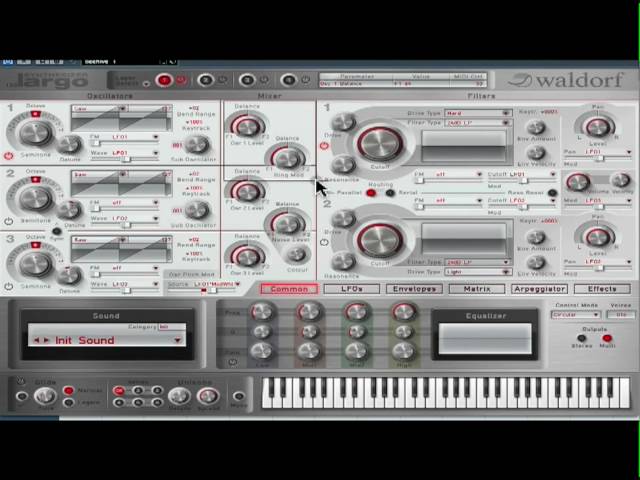The image size is (640, 480).
Task: Switch to the Envelopes tab
Action: tap(414, 289)
